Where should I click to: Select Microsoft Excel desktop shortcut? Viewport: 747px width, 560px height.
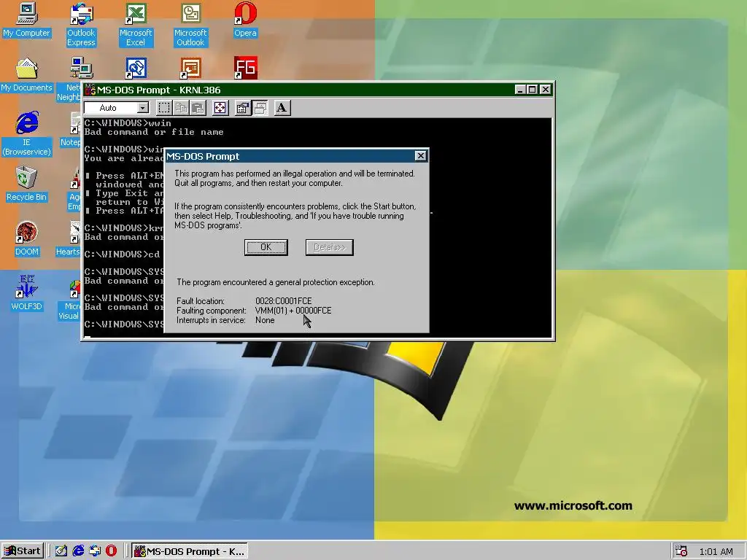tap(136, 25)
